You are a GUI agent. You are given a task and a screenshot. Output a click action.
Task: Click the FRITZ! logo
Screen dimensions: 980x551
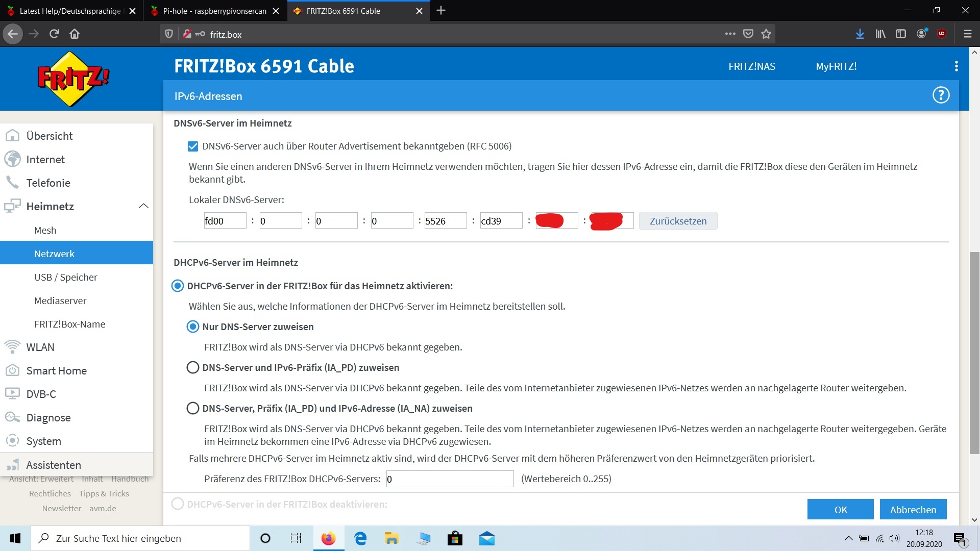click(73, 79)
